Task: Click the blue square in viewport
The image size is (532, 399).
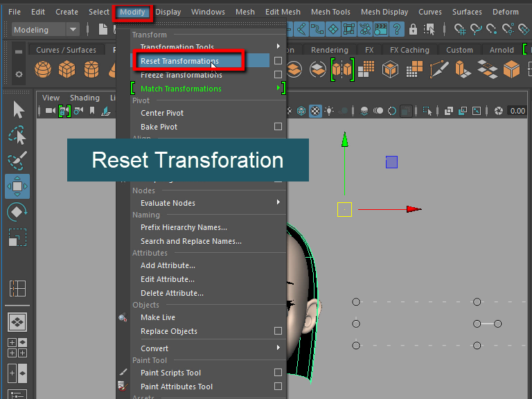Action: 391,162
